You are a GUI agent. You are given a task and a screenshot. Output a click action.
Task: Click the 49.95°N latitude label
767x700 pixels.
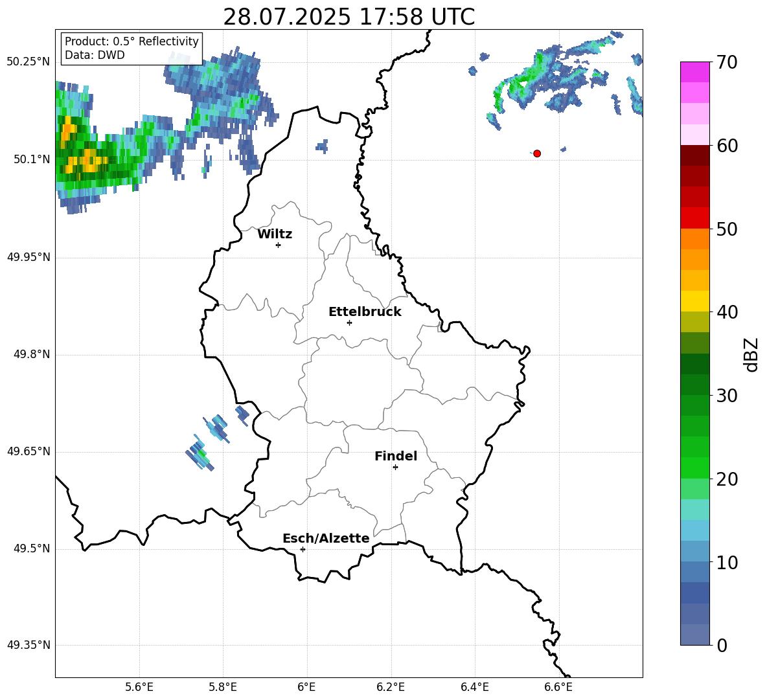[x=29, y=257]
